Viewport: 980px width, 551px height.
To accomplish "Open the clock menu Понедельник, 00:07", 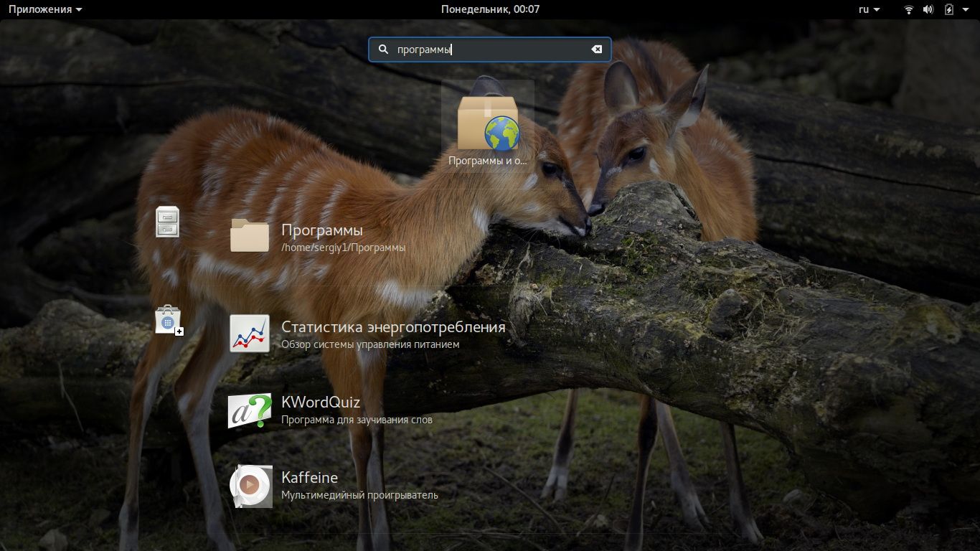I will (490, 9).
